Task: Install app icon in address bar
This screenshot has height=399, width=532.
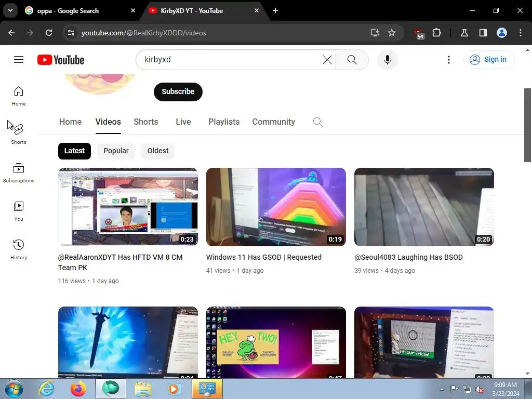Action: [375, 33]
